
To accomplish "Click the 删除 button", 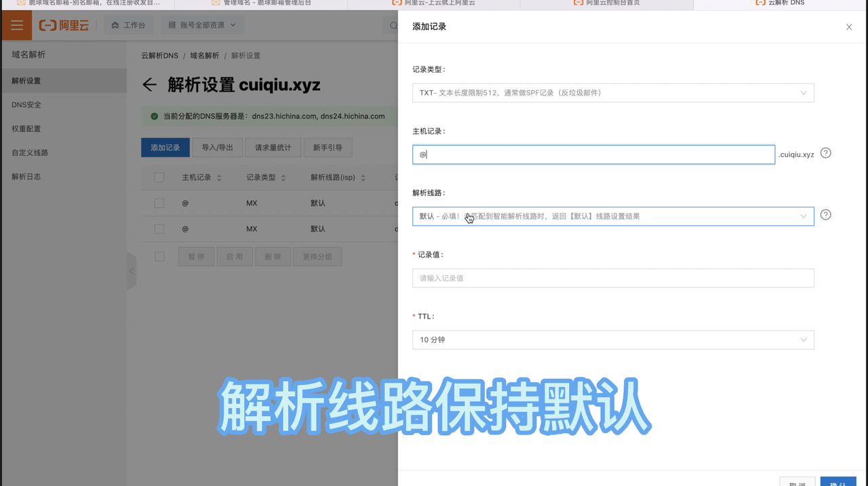I will pyautogui.click(x=273, y=257).
